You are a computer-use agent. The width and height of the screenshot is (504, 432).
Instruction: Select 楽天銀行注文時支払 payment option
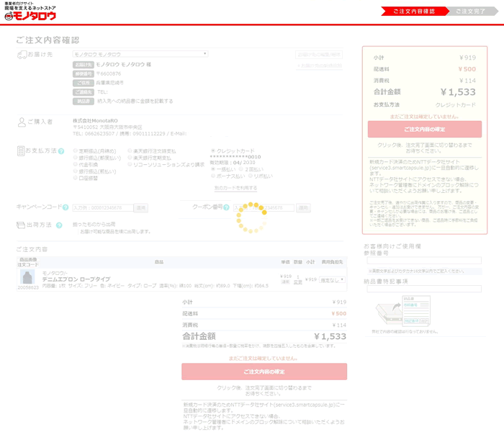coord(130,150)
